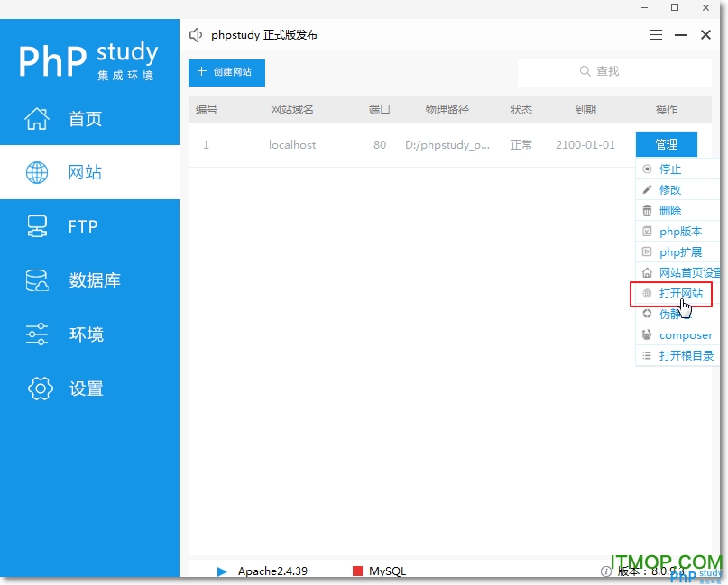728x585 pixels.
Task: Click the checklist icon beside php版本
Action: (647, 231)
